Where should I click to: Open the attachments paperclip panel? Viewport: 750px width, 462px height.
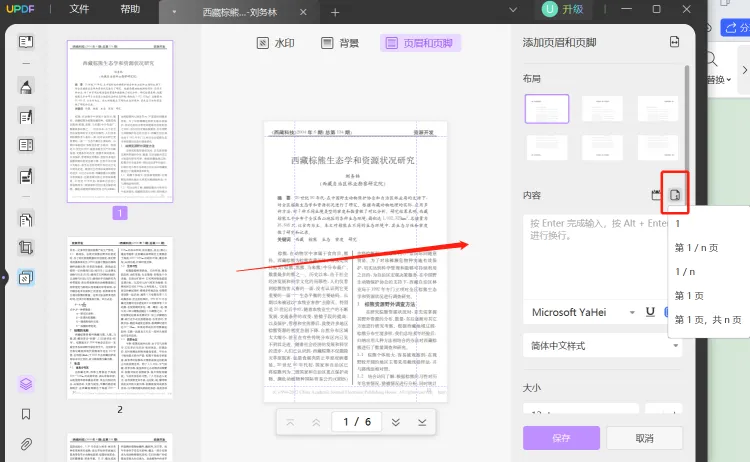26,444
